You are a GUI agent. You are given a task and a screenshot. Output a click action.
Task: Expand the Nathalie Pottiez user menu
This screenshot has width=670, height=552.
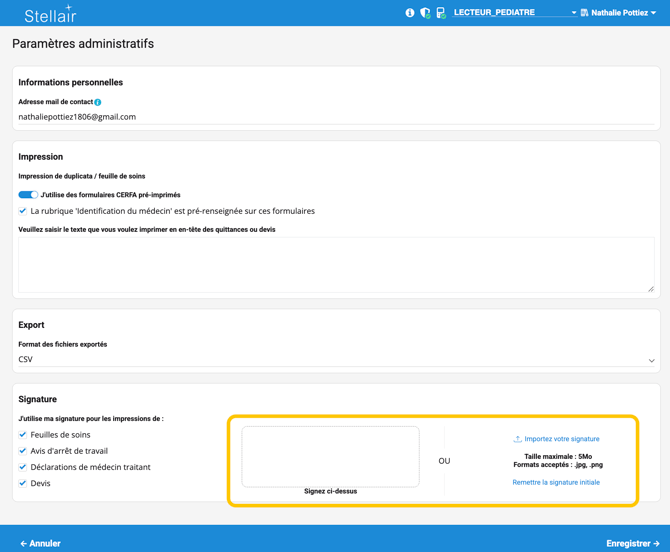pyautogui.click(x=624, y=13)
